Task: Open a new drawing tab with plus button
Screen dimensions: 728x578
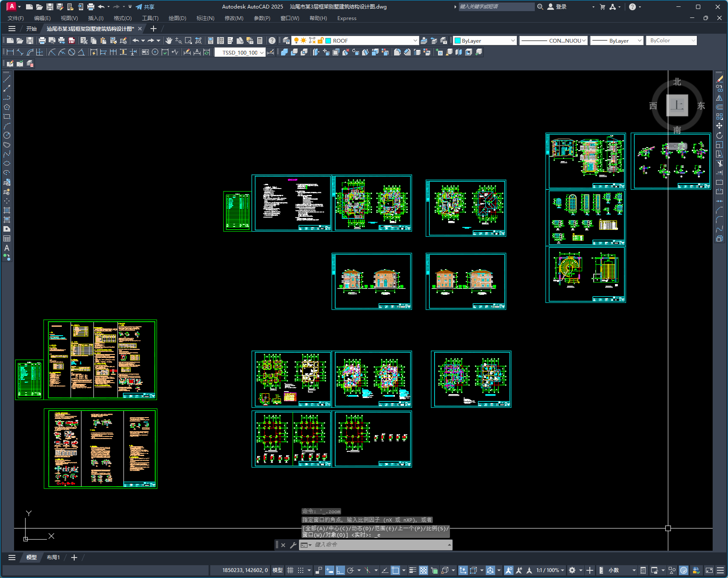Action: pyautogui.click(x=154, y=29)
